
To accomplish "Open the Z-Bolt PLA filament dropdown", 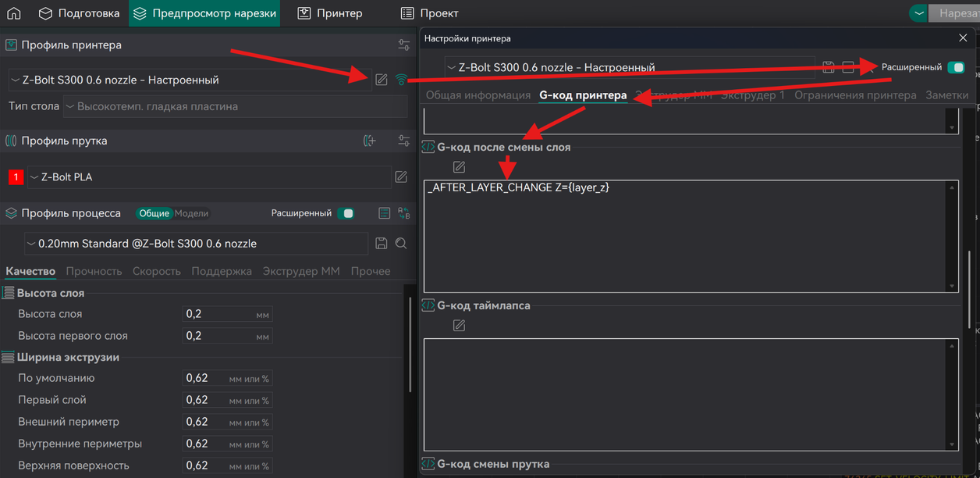I will [209, 177].
